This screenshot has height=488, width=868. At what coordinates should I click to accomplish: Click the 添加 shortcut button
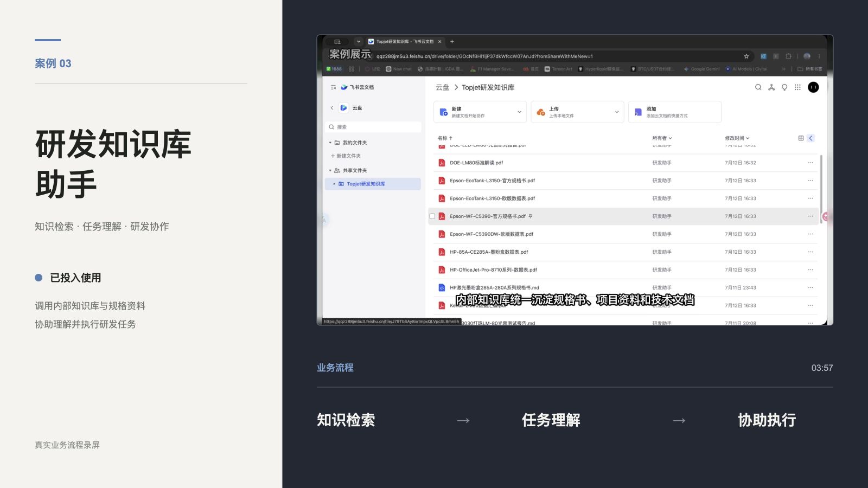tap(674, 112)
